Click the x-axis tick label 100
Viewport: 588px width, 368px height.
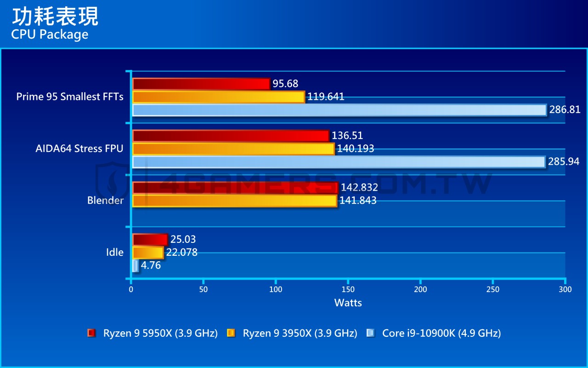(x=276, y=289)
